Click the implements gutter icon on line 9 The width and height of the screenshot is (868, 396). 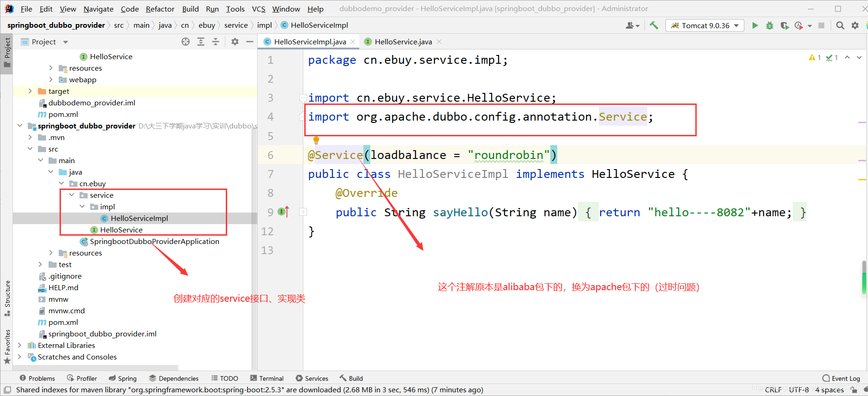(283, 212)
